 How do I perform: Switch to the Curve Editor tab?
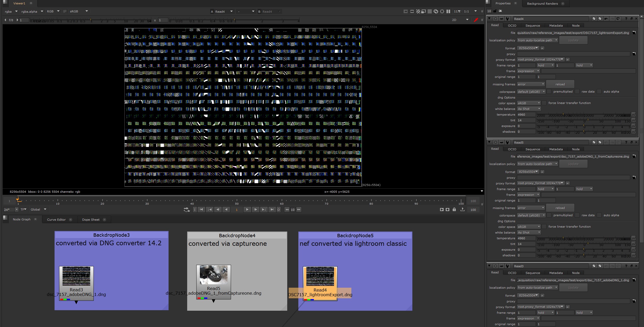[x=56, y=219]
